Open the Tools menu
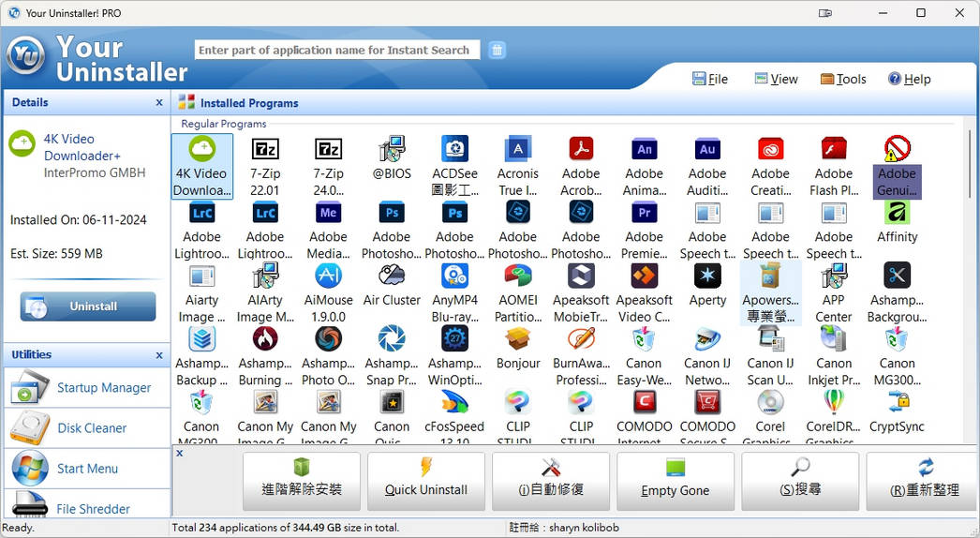The height and width of the screenshot is (538, 980). (x=843, y=79)
